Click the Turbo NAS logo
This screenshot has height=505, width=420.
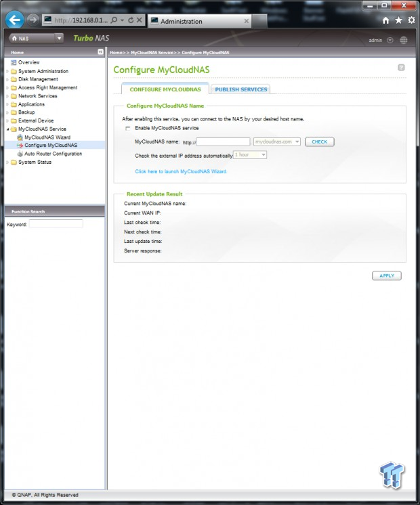point(91,38)
